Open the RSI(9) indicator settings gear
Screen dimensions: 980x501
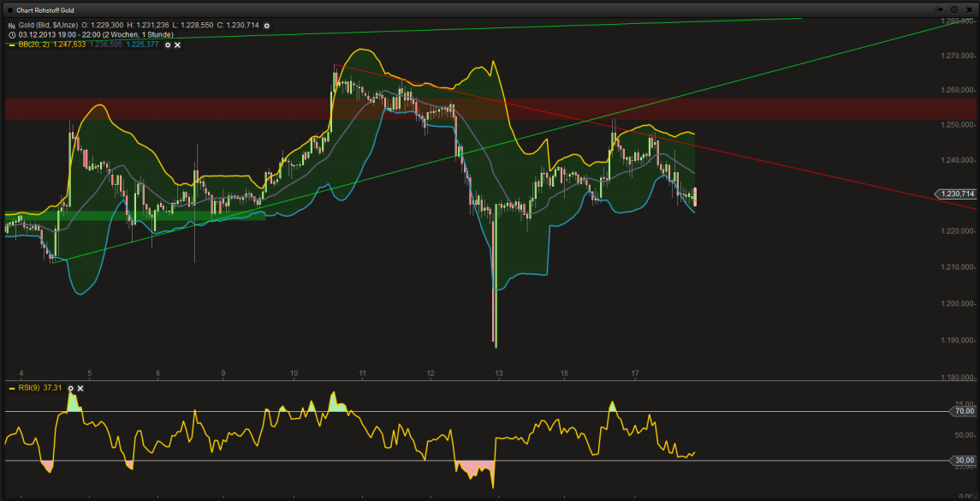tap(71, 388)
